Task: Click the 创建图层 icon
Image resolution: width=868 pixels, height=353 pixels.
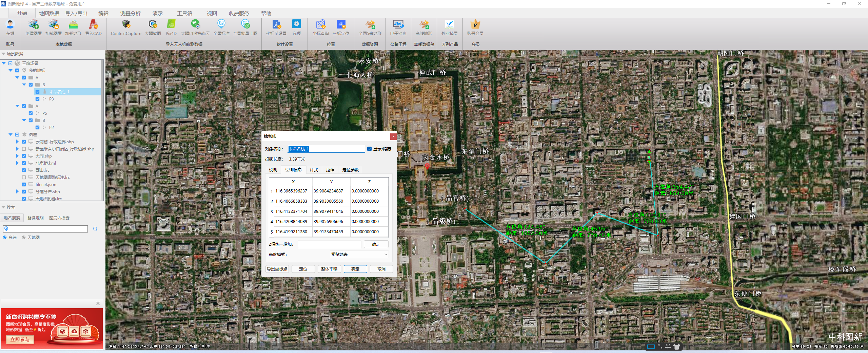Action: pos(33,24)
